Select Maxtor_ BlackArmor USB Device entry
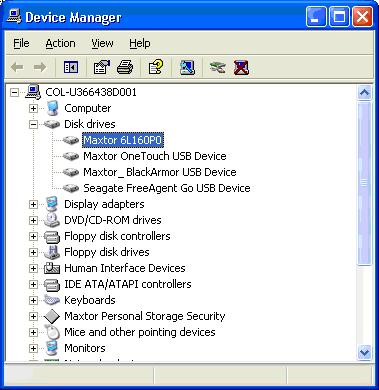Image resolution: width=379 pixels, height=390 pixels. click(x=160, y=172)
